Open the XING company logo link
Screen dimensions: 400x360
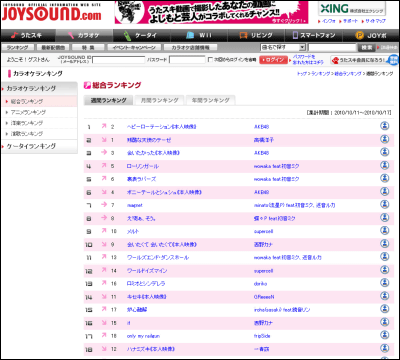click(x=352, y=9)
